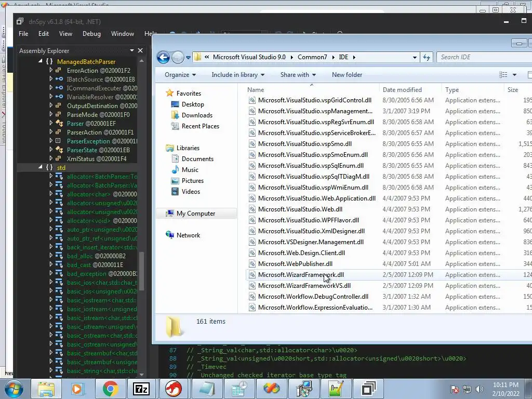This screenshot has width=532, height=399.
Task: Open the View menu in dnSpy
Action: coord(65,34)
